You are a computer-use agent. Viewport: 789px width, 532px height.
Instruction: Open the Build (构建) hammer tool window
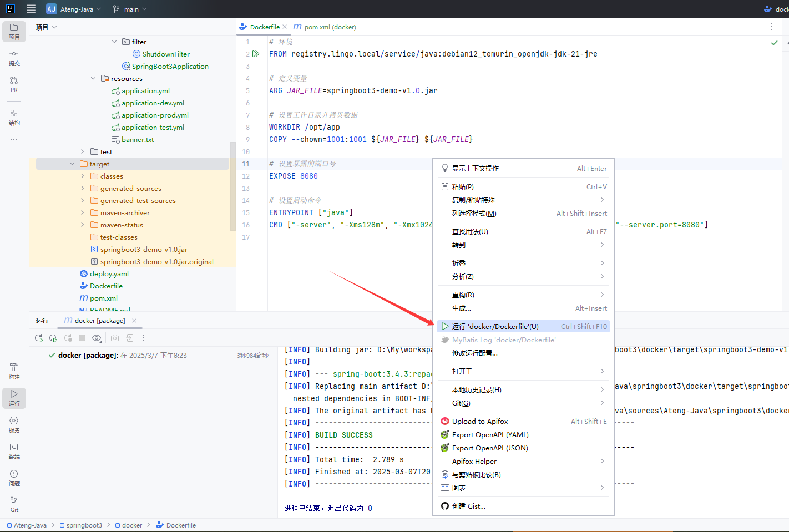[x=14, y=371]
